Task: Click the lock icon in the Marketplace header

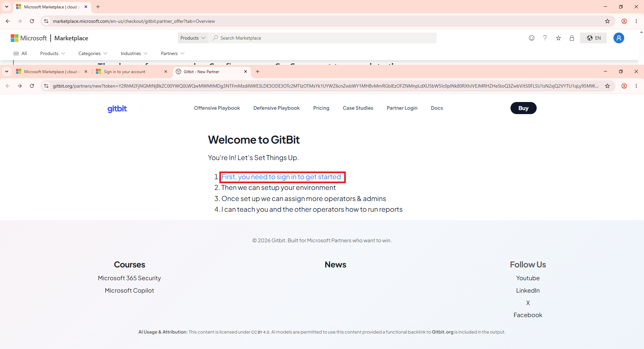Action: pos(572,38)
